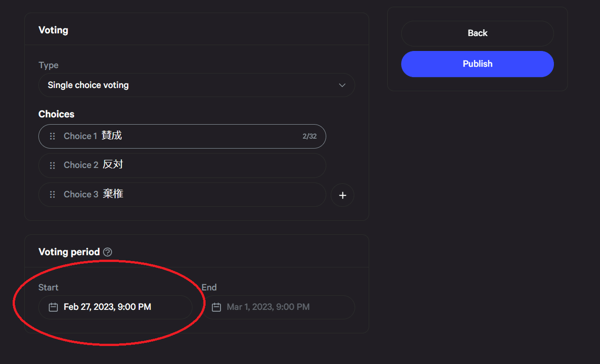This screenshot has width=600, height=364.
Task: Open Voting period help tooltip icon
Action: tap(107, 252)
